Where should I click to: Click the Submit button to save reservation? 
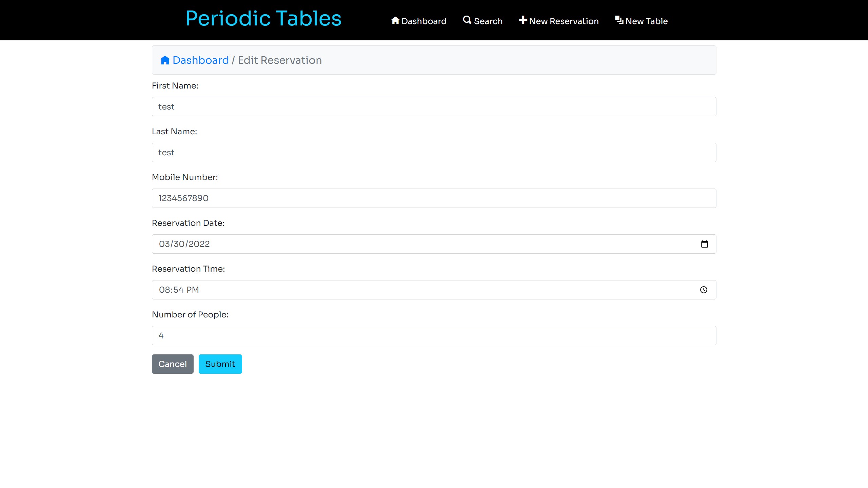[x=220, y=364]
